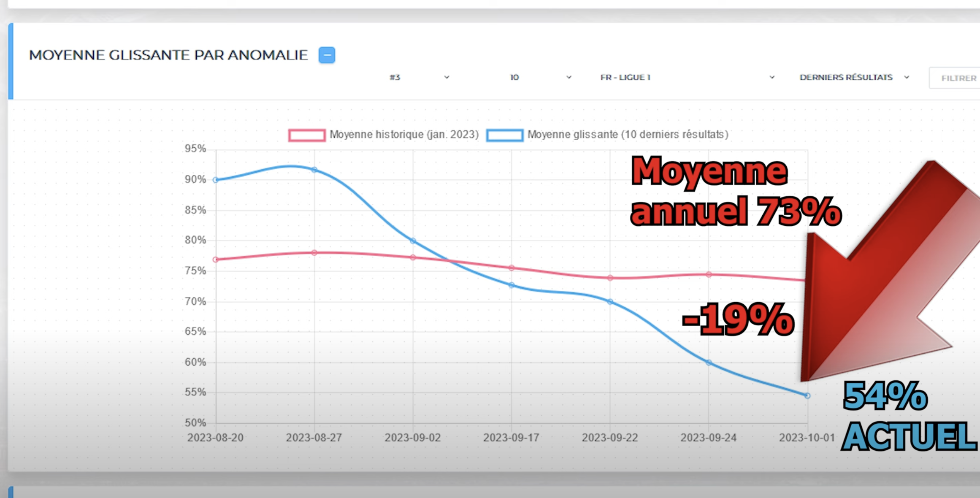Click the Filtrer button
Viewport: 980px width, 498px height.
958,78
